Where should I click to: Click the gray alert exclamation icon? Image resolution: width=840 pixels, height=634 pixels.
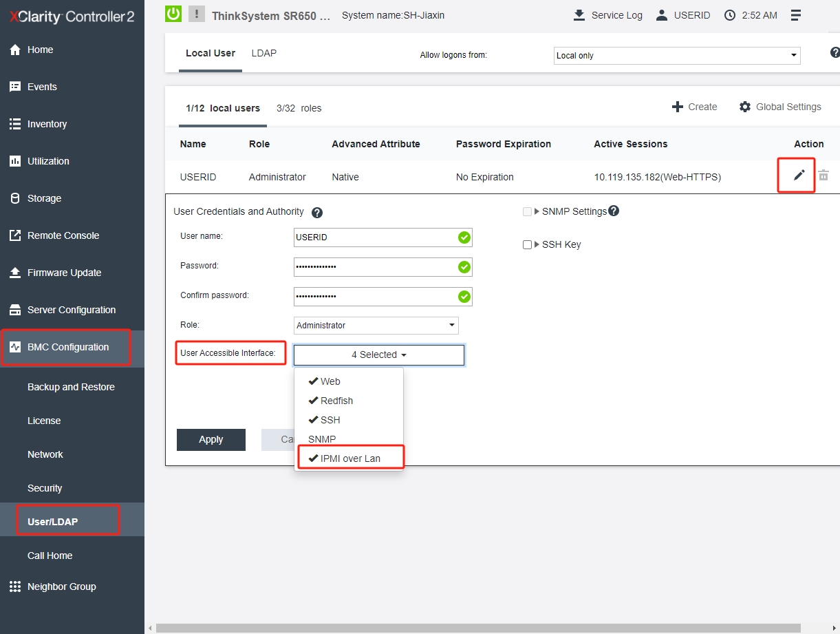click(197, 14)
